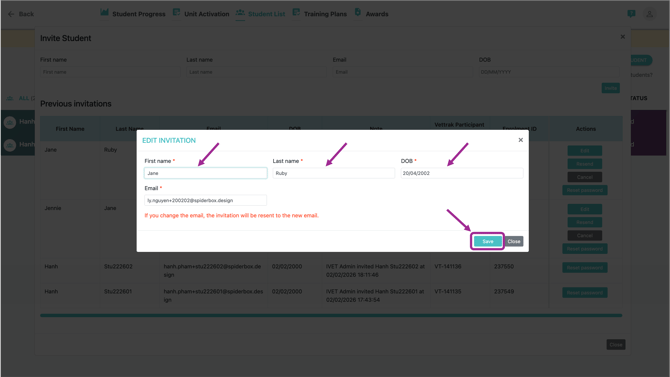The width and height of the screenshot is (670, 377).
Task: Click the horizontal scrollbar under invitations table
Action: point(331,315)
